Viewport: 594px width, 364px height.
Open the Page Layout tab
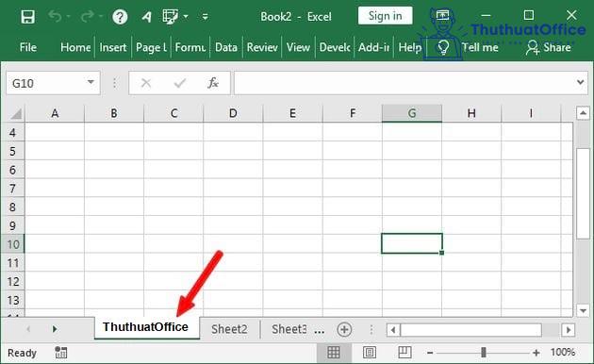(x=151, y=47)
